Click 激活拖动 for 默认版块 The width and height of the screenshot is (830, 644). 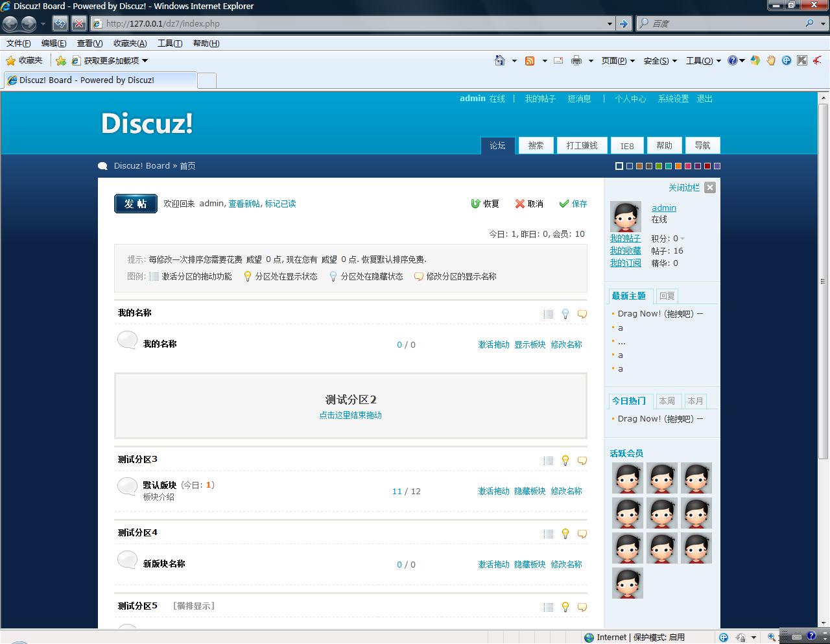(x=494, y=491)
